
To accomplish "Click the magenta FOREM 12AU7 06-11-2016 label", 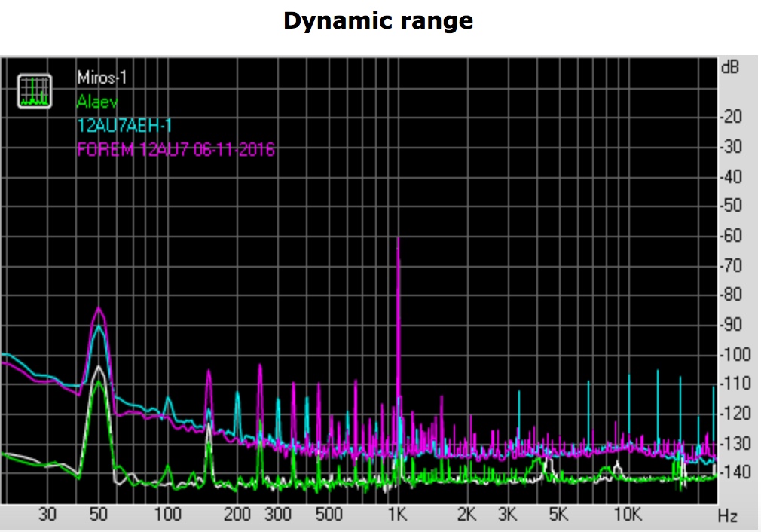I will [176, 149].
